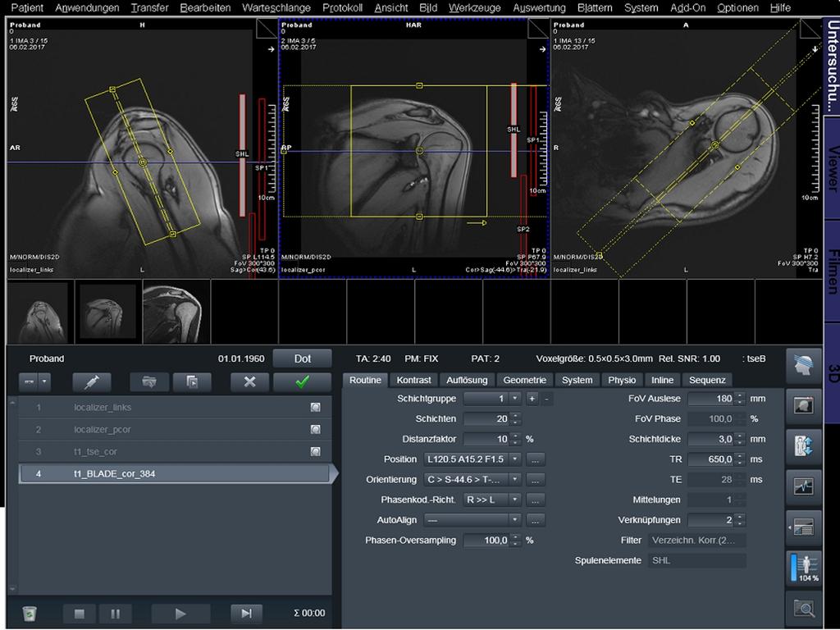840x630 pixels.
Task: Click the contrast agent syringe icon
Action: (x=92, y=382)
